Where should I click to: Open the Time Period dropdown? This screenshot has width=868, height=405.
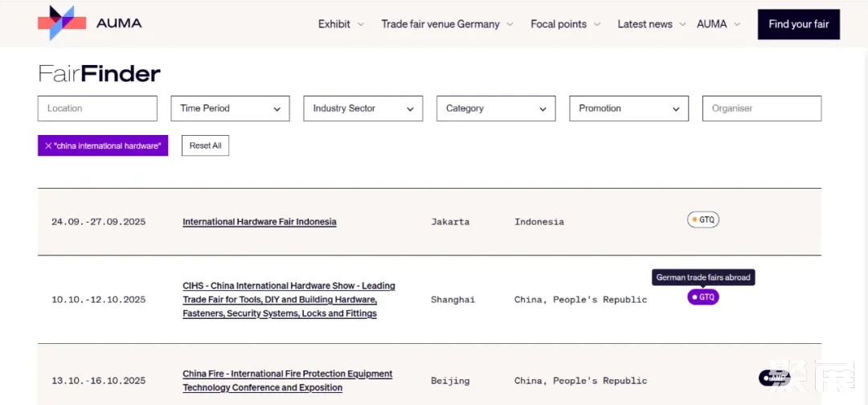(230, 108)
